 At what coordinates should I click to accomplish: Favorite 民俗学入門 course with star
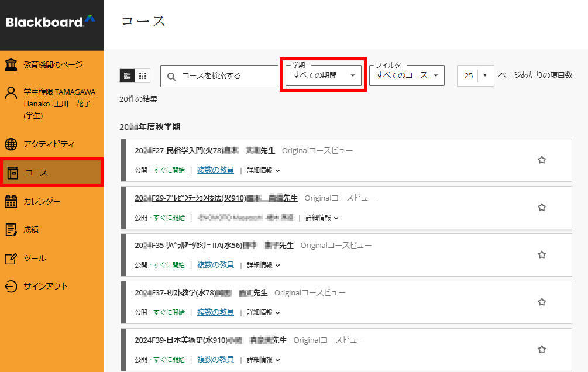(x=542, y=160)
